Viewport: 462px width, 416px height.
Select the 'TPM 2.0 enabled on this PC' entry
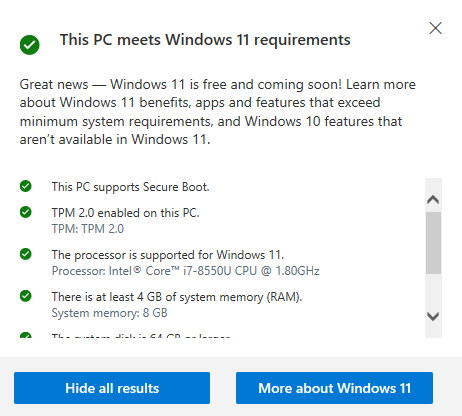tap(125, 213)
